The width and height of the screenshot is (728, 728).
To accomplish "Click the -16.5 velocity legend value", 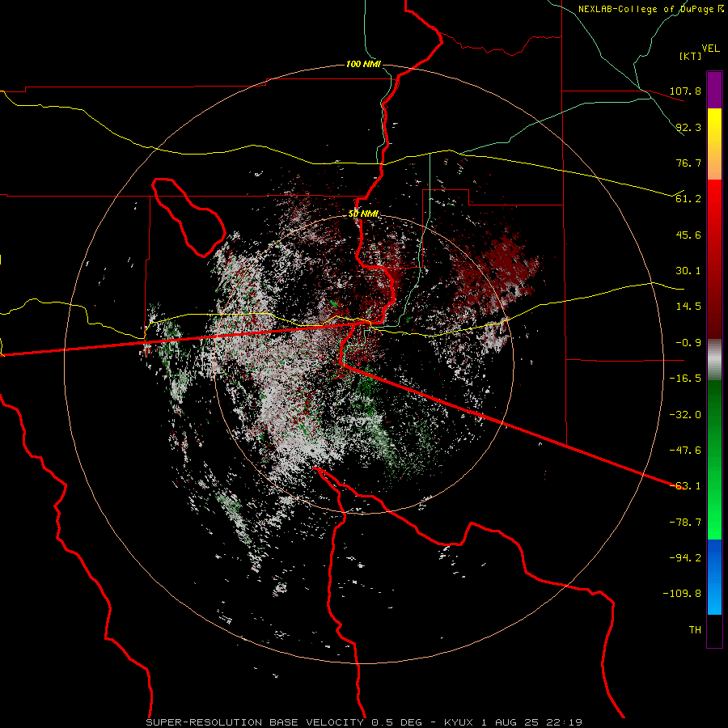I will pos(685,379).
